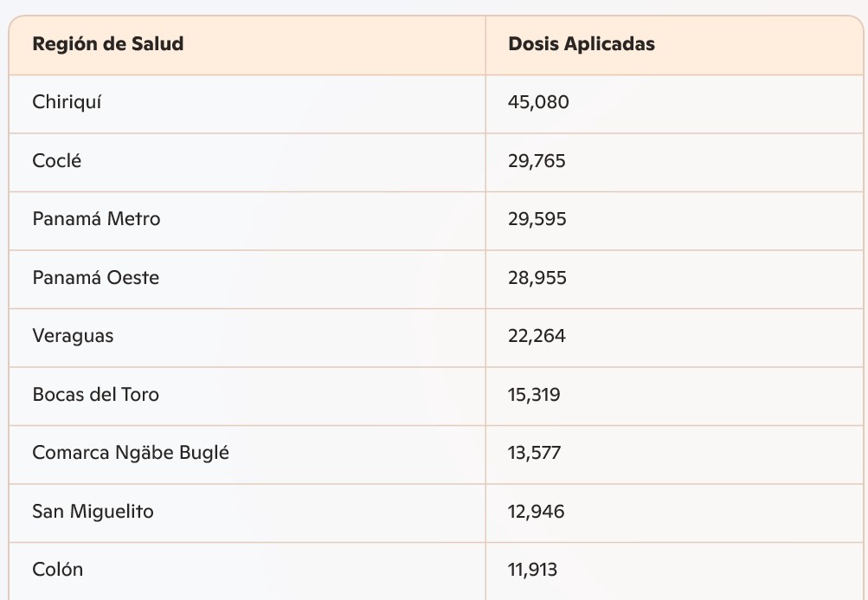Click the 29,595 doses value
This screenshot has width=868, height=600.
[x=537, y=220]
